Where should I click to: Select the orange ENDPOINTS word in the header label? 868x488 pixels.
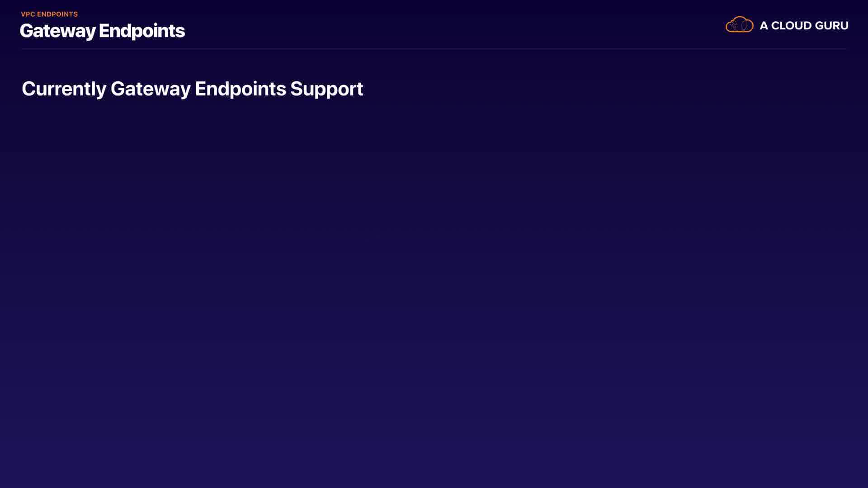[57, 14]
